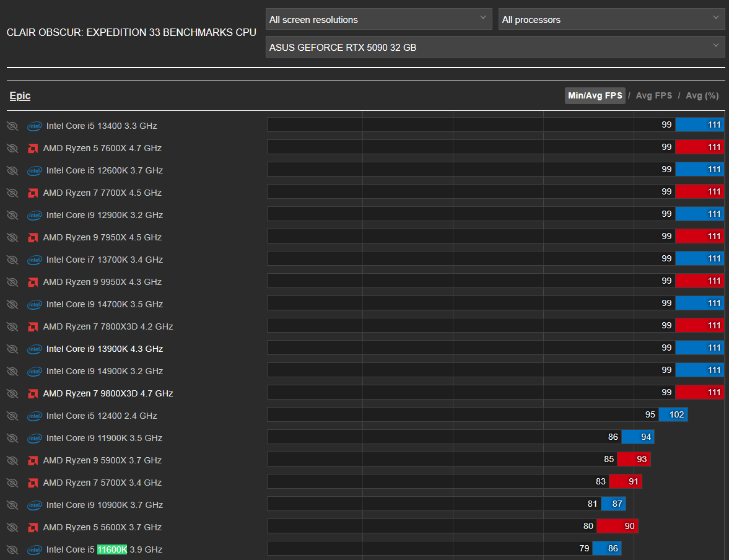
Task: Hide the AMD Ryzen 9 9950X row
Action: pos(12,282)
